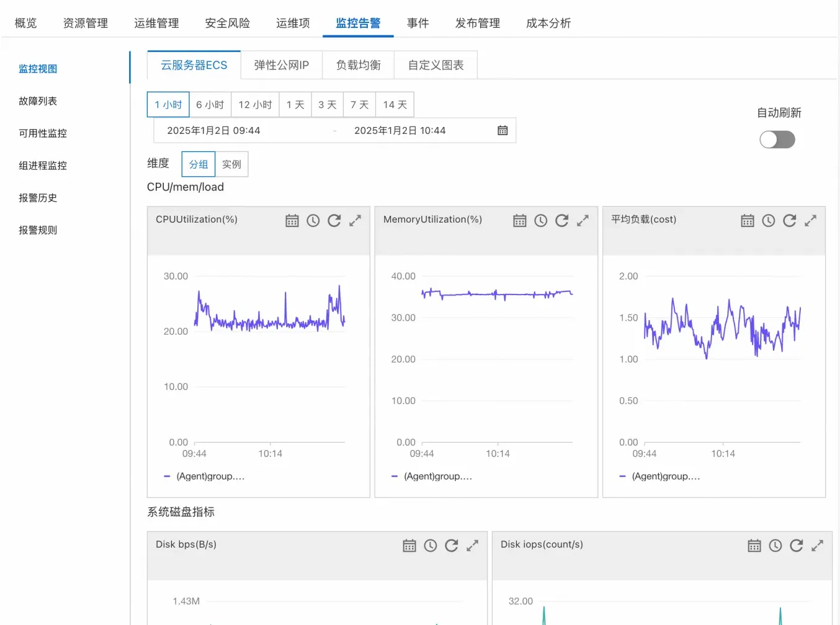
Task: Select 3 天 time range
Action: (x=328, y=105)
